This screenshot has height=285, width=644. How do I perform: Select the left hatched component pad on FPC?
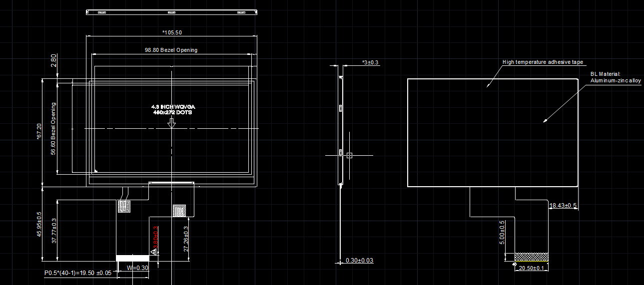tap(123, 206)
